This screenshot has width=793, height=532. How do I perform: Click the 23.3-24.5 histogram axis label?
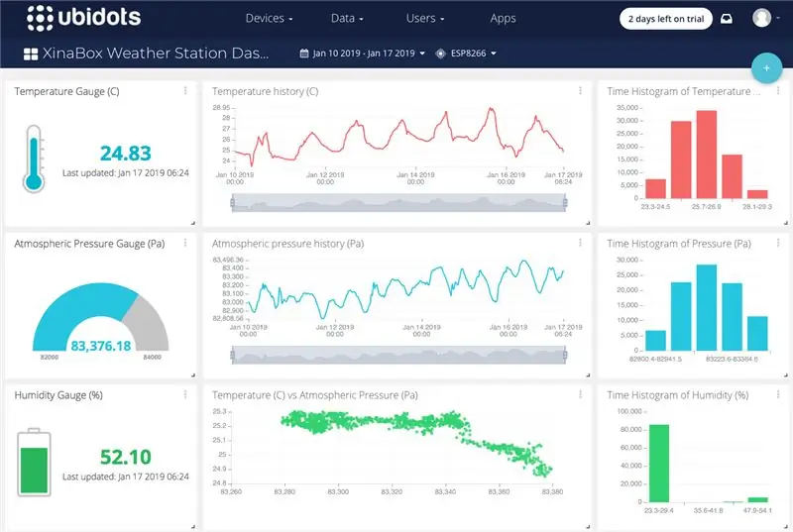click(x=655, y=207)
